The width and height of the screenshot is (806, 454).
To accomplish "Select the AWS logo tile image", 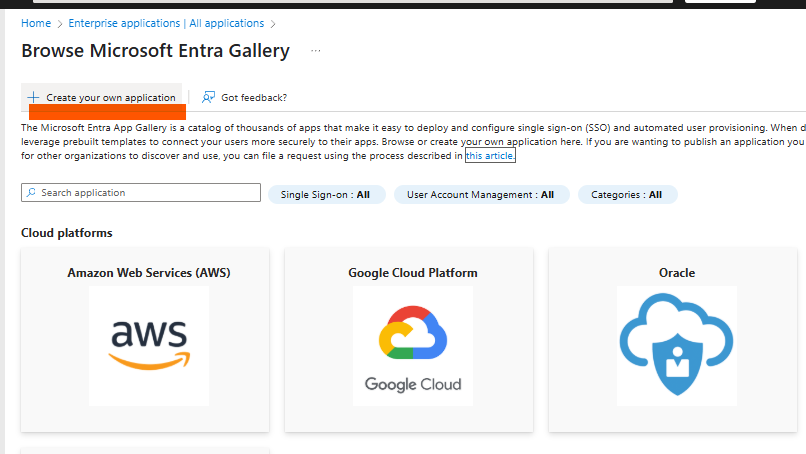I will [x=149, y=346].
